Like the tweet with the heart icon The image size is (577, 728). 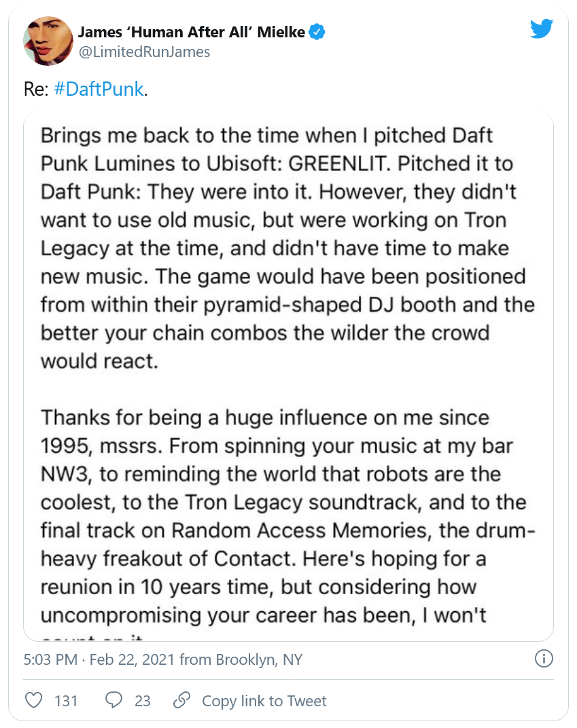pos(33,700)
